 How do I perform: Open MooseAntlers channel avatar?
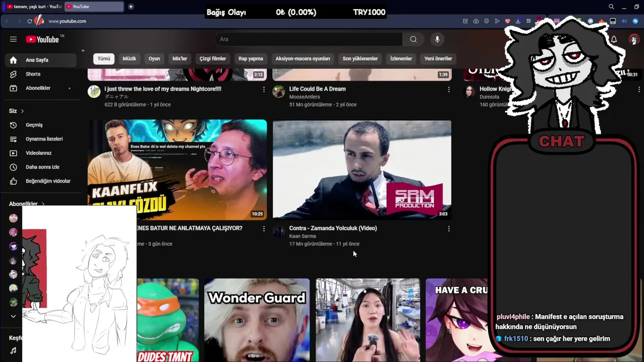coord(279,92)
